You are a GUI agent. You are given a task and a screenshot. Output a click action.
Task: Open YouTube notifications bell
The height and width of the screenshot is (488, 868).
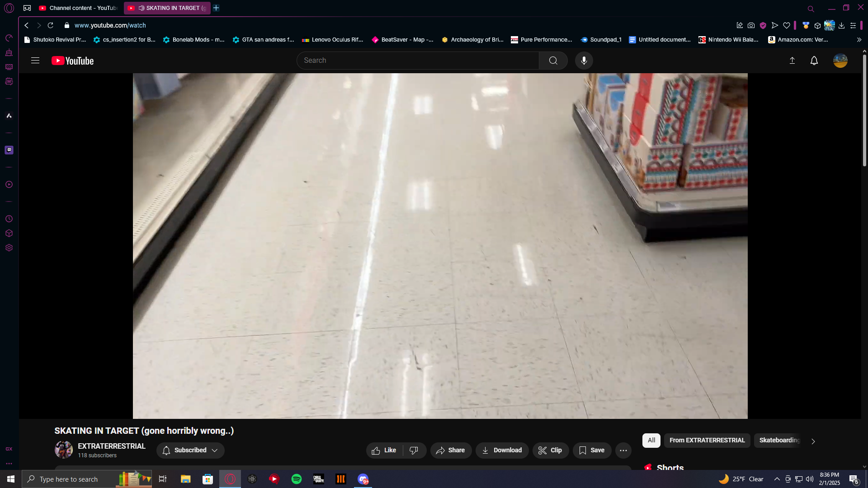pyautogui.click(x=814, y=61)
